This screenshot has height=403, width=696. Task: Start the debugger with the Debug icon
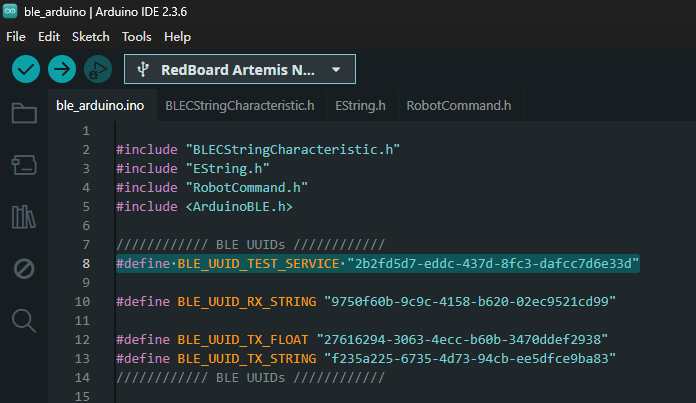click(98, 69)
